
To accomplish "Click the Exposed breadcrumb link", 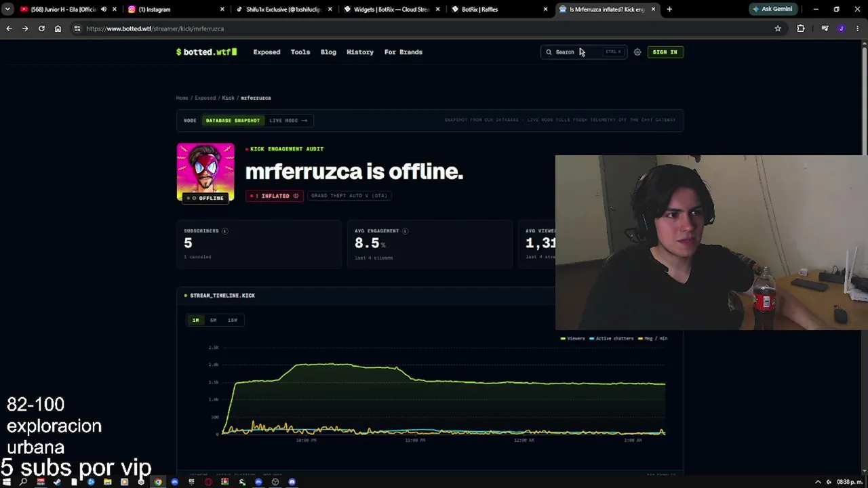I will [x=205, y=98].
